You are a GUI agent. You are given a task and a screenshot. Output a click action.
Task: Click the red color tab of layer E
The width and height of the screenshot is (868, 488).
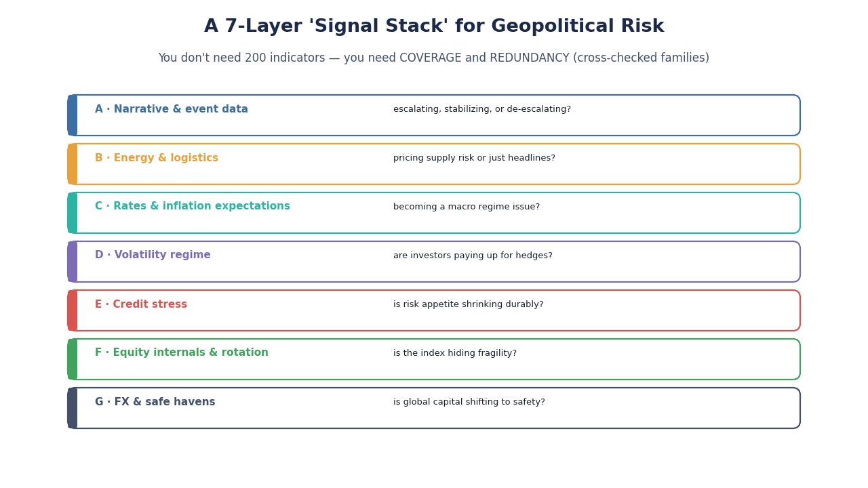point(73,310)
